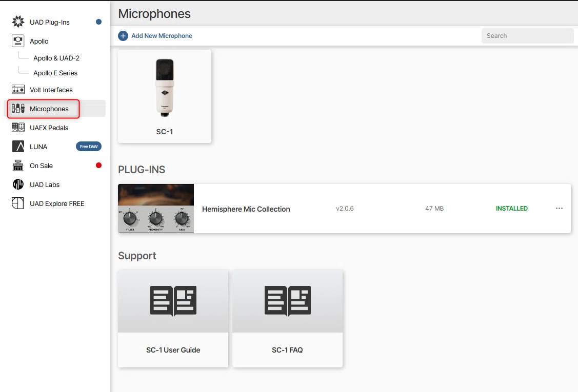Open the Hemisphere Mic Collection options menu
578x392 pixels.
click(559, 208)
